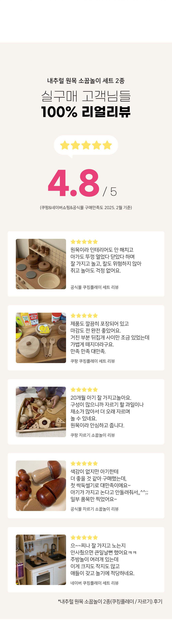Open the child cutting wooden fruit photo
The width and height of the screenshot is (172, 644).
point(41,412)
